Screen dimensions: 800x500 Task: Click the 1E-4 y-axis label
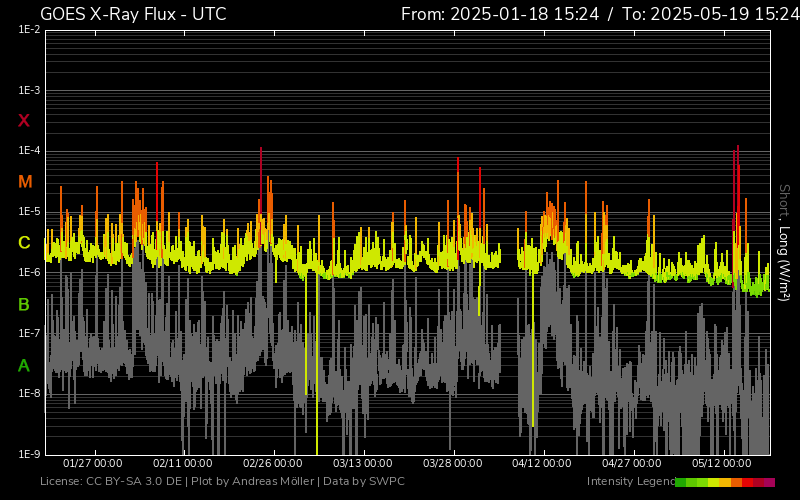pos(29,151)
